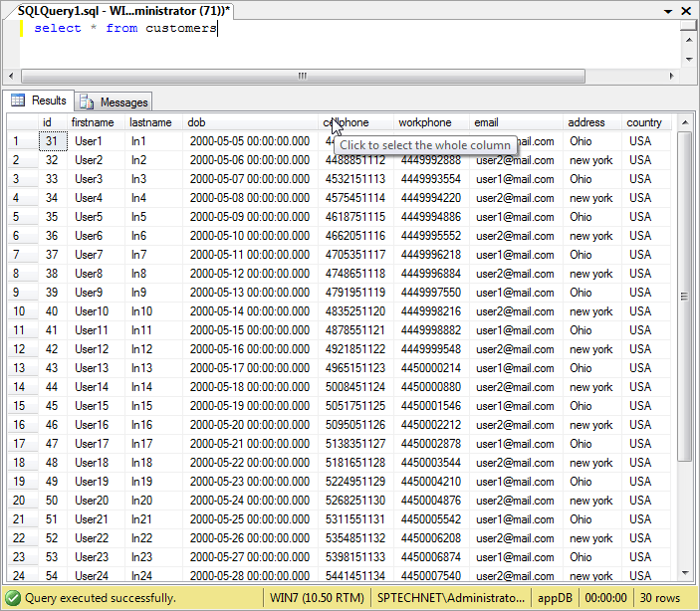Click firstname cell User18
The image size is (700, 611).
tap(96, 463)
